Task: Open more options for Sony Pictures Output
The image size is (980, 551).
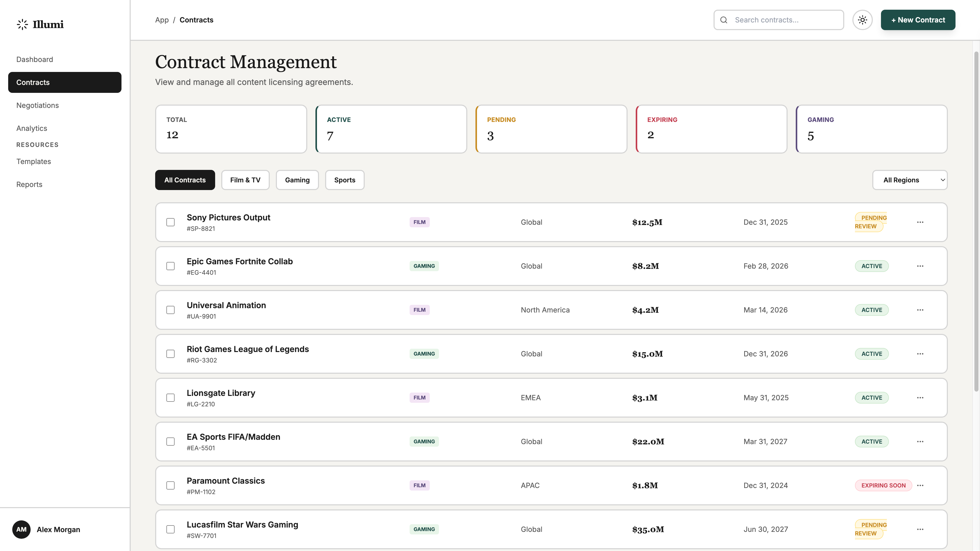Action: coord(920,222)
